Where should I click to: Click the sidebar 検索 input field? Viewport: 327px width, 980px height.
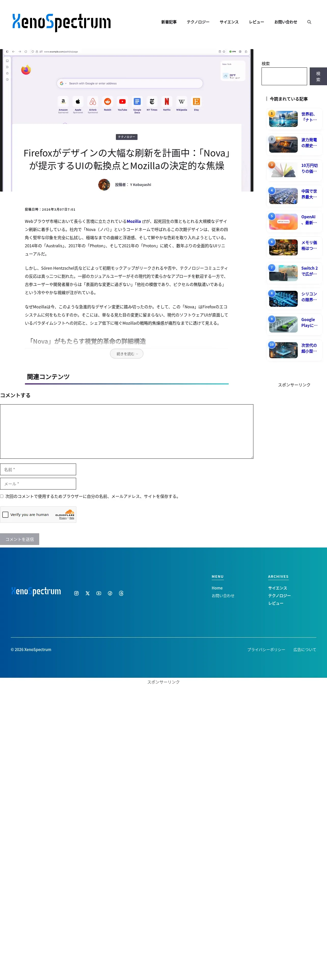pos(284,77)
